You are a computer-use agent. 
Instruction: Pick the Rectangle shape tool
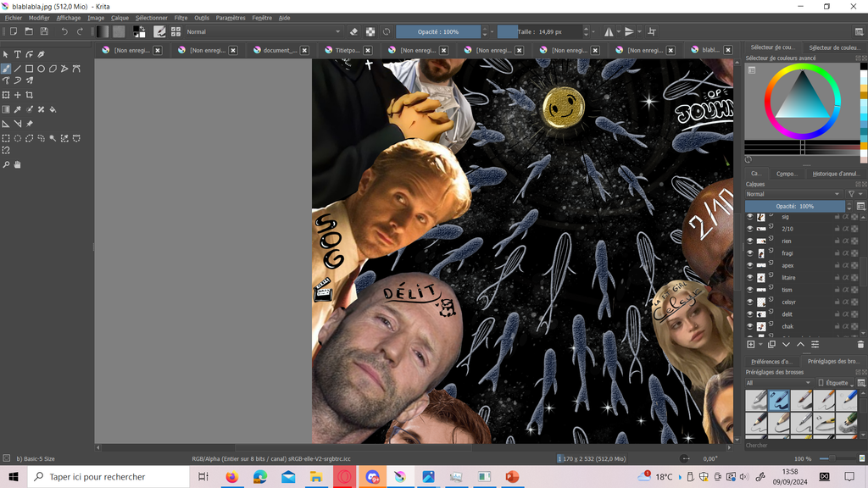(29, 69)
